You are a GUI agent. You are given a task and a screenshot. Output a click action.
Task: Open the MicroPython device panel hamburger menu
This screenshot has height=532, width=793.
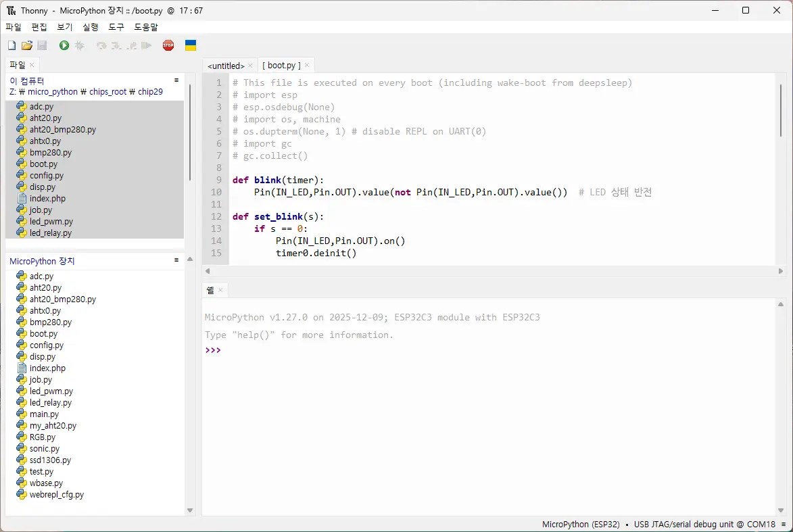[x=176, y=260]
